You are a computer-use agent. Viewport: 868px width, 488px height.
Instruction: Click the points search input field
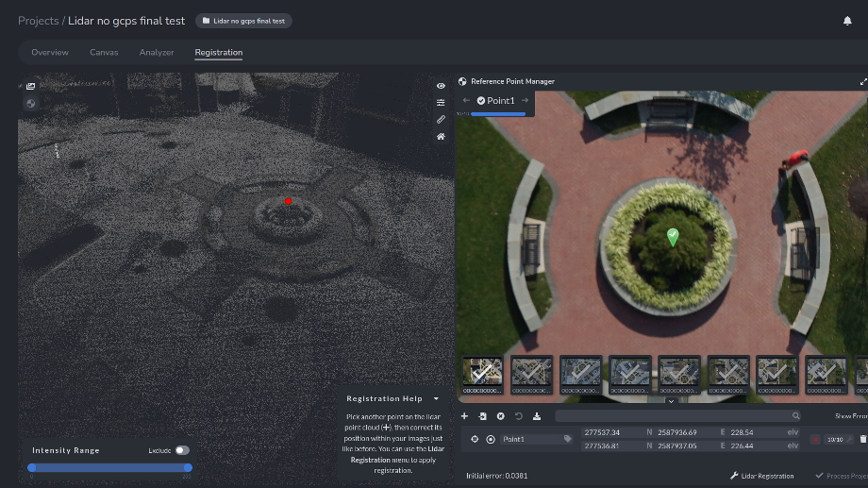pyautogui.click(x=677, y=416)
